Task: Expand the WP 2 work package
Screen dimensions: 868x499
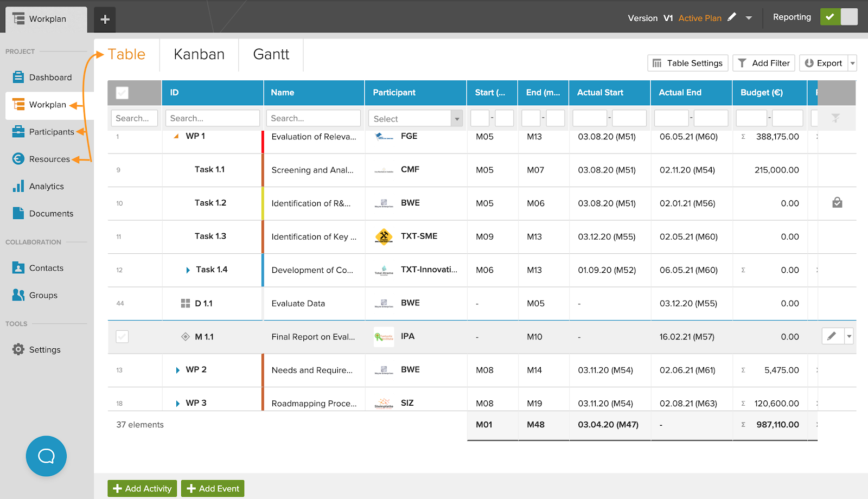Action: point(177,370)
